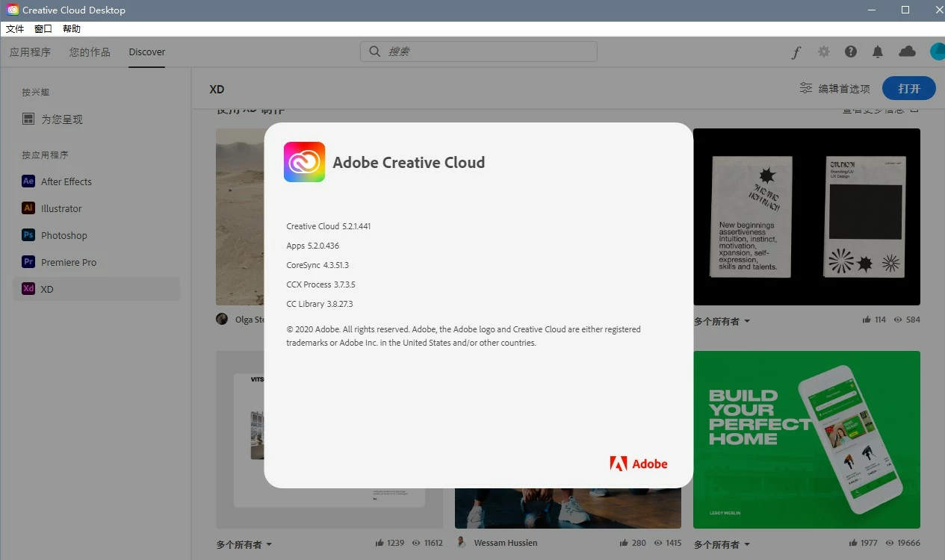Select After Effects in the sidebar

tap(96, 181)
